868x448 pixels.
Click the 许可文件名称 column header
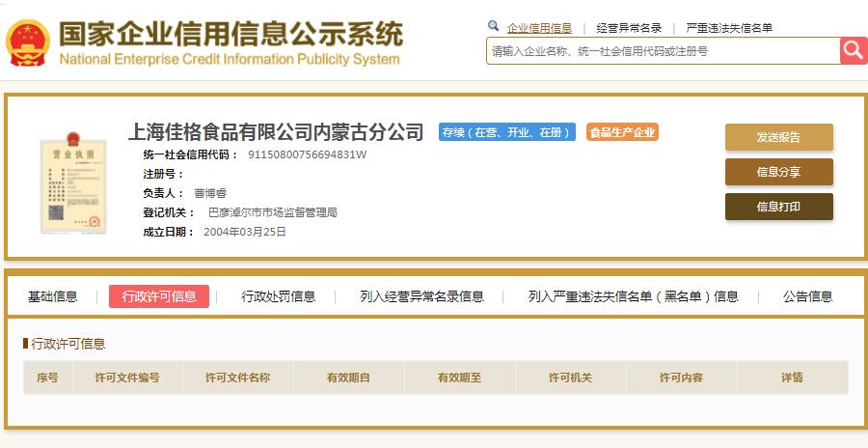tap(238, 378)
